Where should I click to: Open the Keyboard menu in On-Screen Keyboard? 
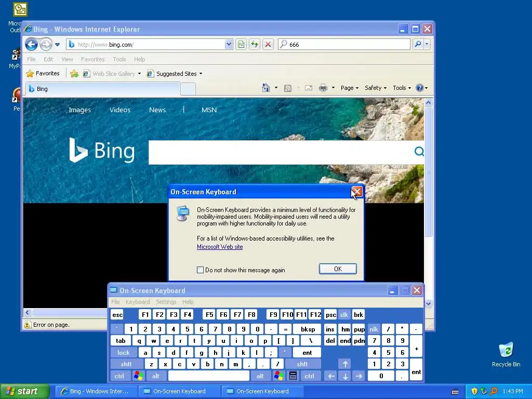[137, 302]
